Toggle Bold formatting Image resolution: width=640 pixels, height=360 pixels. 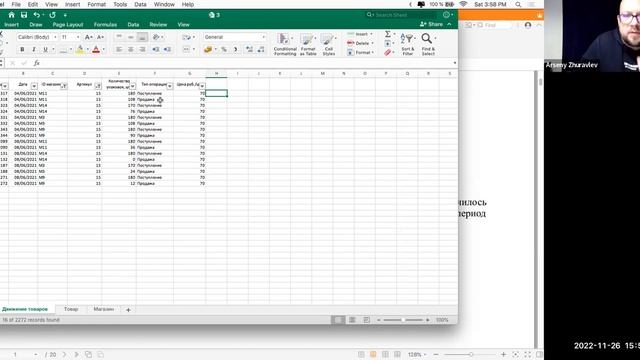[22, 49]
